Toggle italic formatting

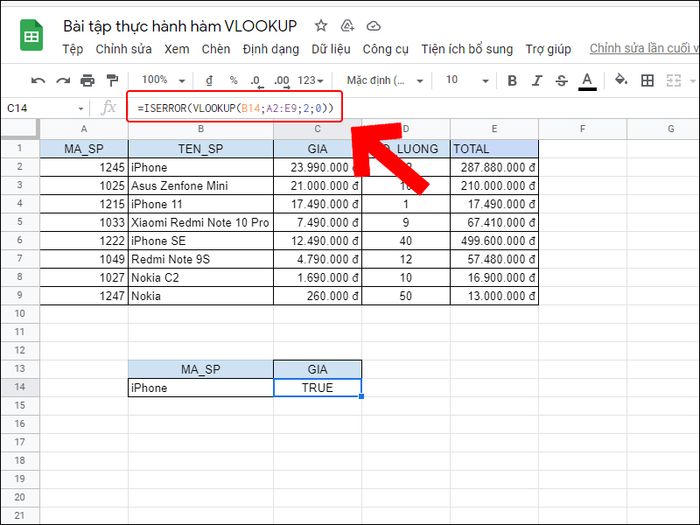[x=537, y=80]
